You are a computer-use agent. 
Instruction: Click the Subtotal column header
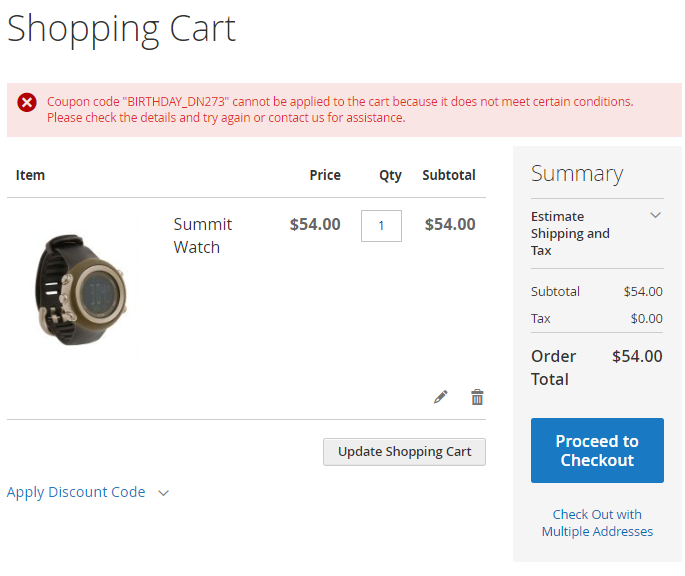coord(449,175)
